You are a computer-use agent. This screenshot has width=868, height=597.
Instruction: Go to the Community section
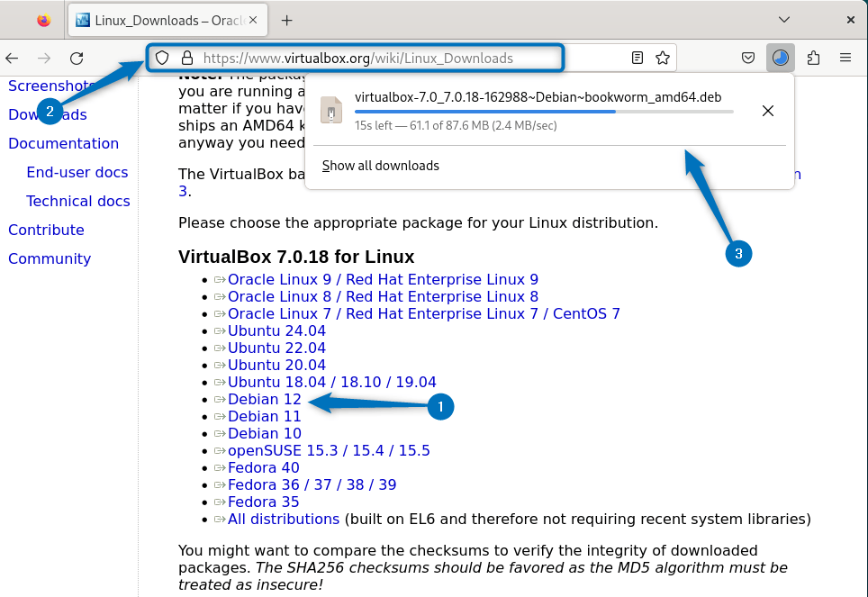[50, 258]
